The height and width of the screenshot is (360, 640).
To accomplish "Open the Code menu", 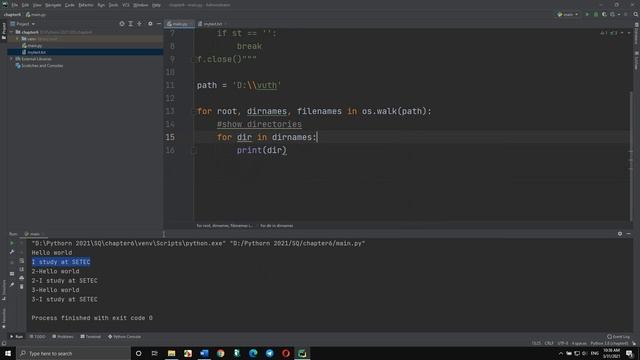I will tap(70, 5).
